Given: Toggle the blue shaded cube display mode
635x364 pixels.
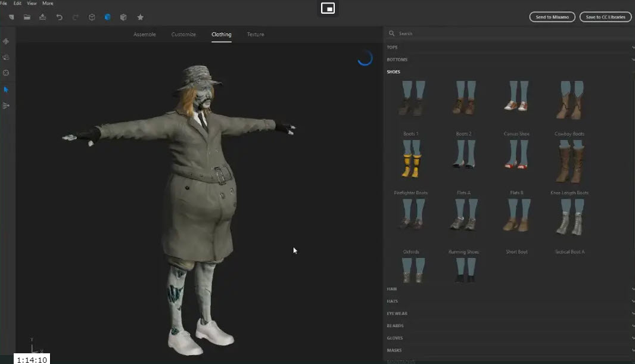Looking at the screenshot, I should [108, 17].
